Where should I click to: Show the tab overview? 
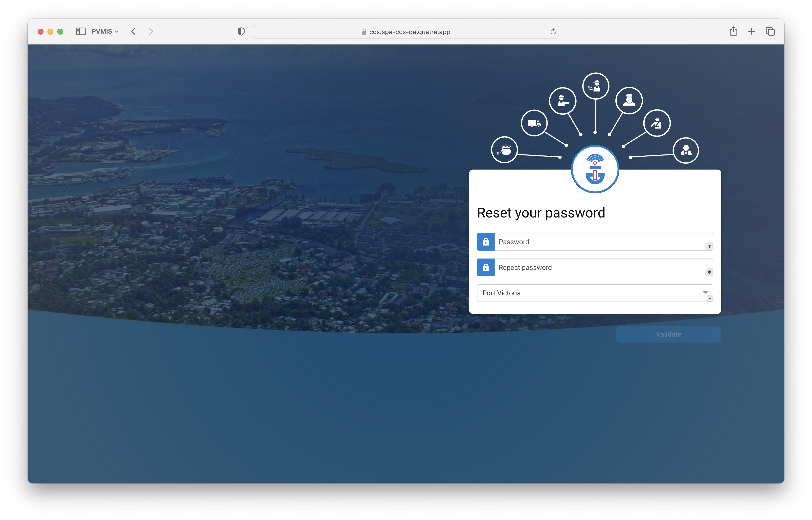click(x=770, y=31)
